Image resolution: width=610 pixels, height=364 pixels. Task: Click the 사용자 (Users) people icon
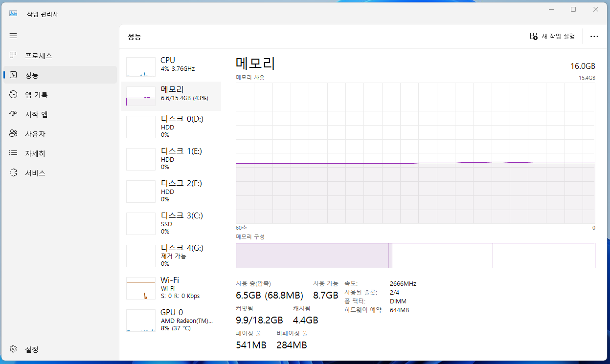[13, 133]
